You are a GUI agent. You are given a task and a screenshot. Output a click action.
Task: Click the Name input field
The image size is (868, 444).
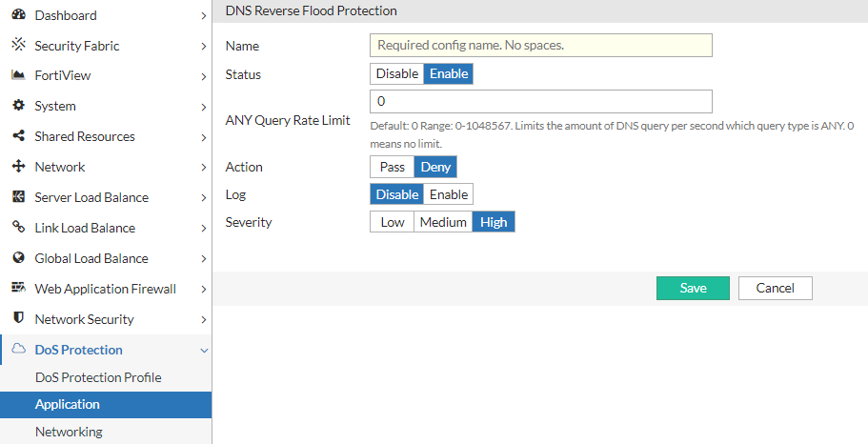pyautogui.click(x=540, y=45)
